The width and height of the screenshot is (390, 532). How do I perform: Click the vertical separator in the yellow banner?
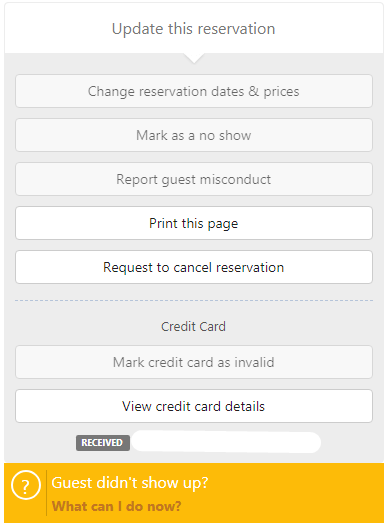pos(47,493)
